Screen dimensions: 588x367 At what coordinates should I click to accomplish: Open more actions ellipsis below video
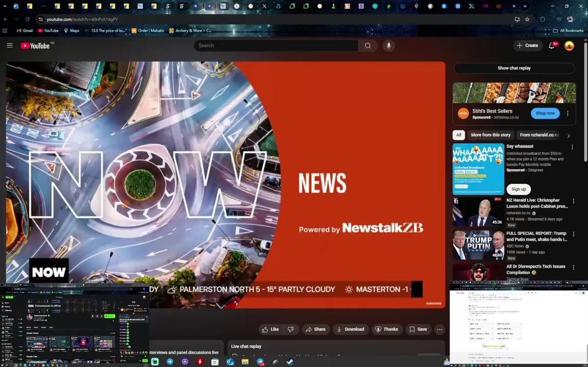[440, 329]
